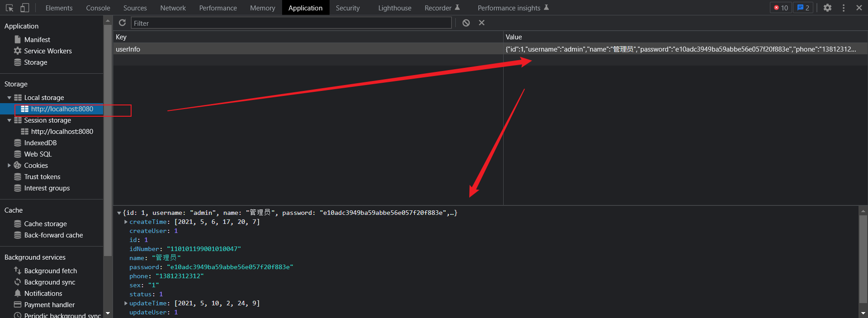Open the Performance insights tab

(513, 8)
